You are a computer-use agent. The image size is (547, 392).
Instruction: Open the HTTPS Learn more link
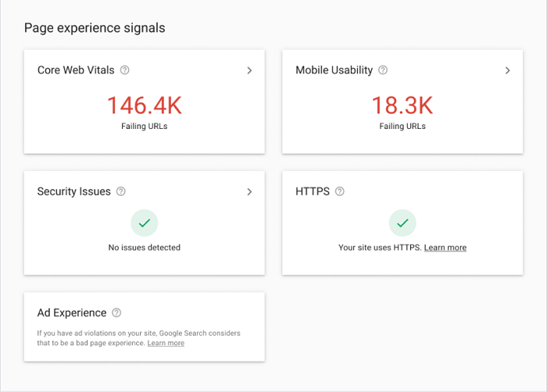pyautogui.click(x=445, y=248)
